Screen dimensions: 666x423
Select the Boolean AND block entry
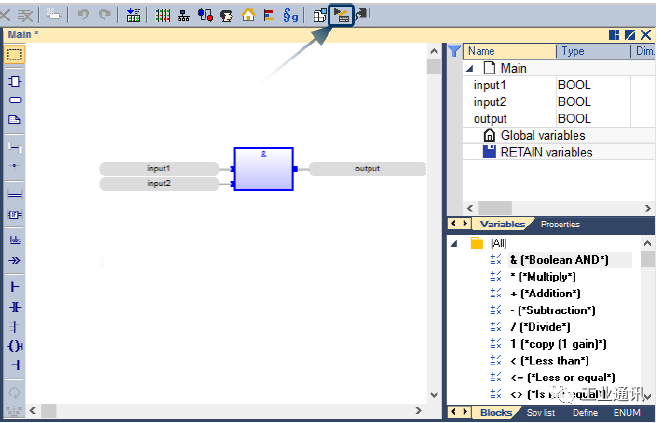[559, 260]
